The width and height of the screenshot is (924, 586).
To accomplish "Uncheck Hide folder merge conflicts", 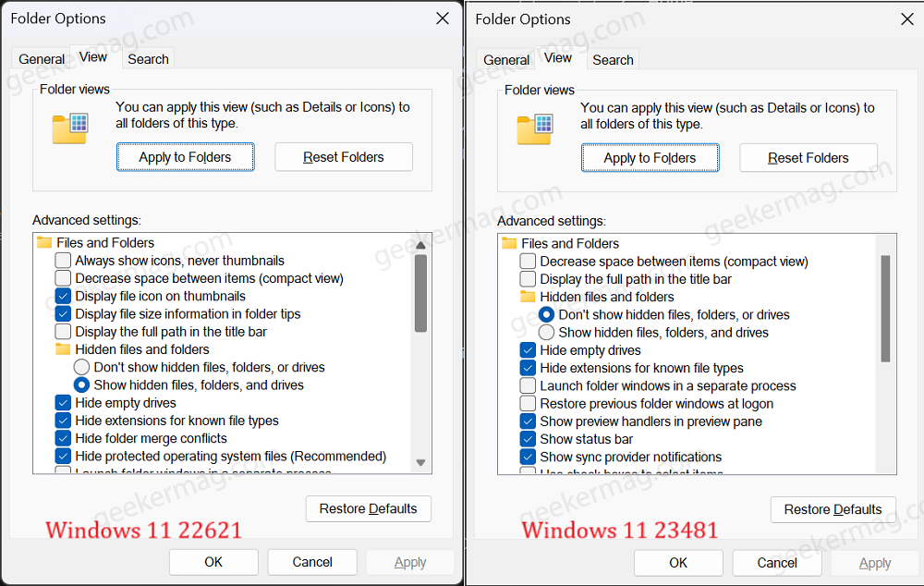I will pos(63,438).
